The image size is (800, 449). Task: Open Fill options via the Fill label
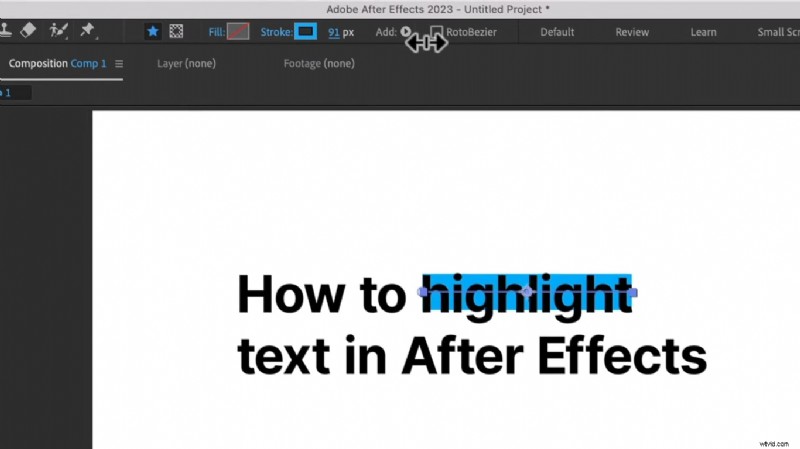click(216, 32)
